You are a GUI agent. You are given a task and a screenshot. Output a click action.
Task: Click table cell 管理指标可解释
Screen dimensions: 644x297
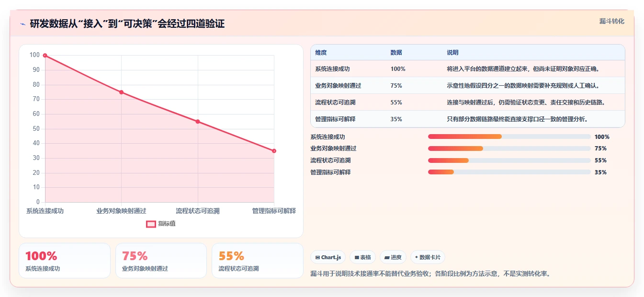pos(335,119)
